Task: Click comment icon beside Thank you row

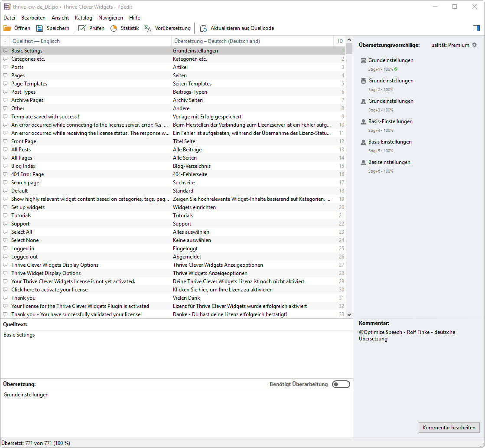Action: click(5, 298)
